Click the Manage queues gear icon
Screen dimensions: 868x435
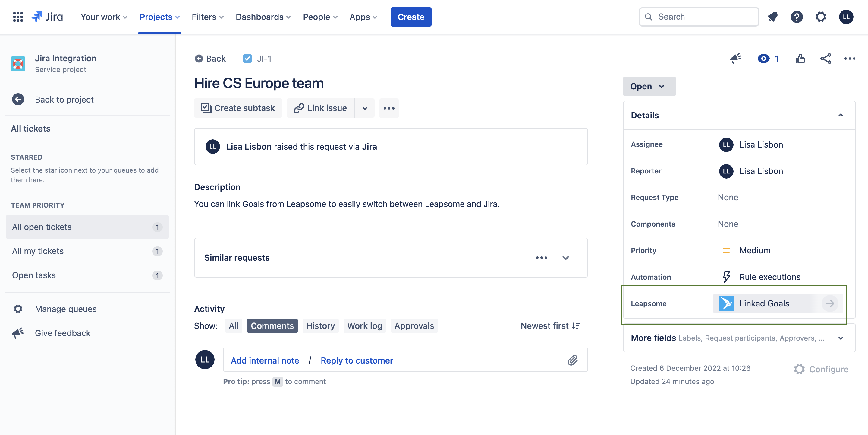coord(18,309)
